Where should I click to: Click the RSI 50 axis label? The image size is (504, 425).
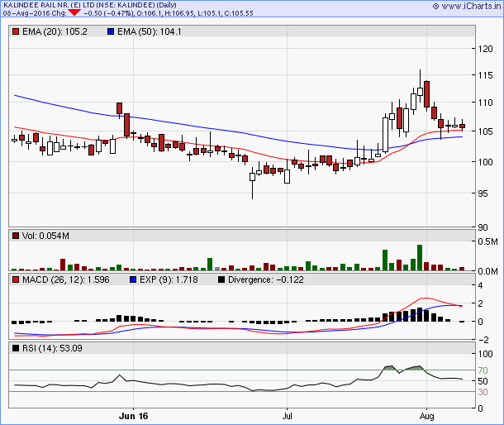click(483, 381)
